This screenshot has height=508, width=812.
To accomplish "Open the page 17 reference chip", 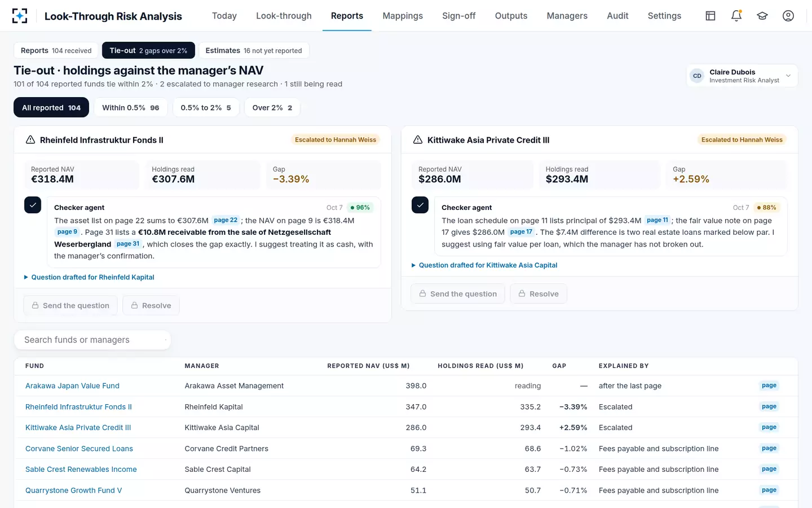I will click(521, 232).
